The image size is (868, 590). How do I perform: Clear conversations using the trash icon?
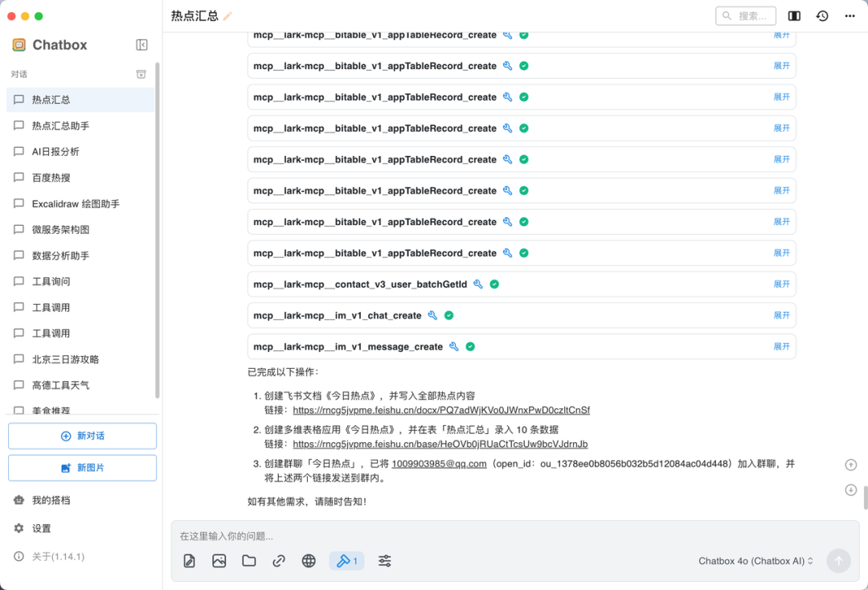pos(141,73)
